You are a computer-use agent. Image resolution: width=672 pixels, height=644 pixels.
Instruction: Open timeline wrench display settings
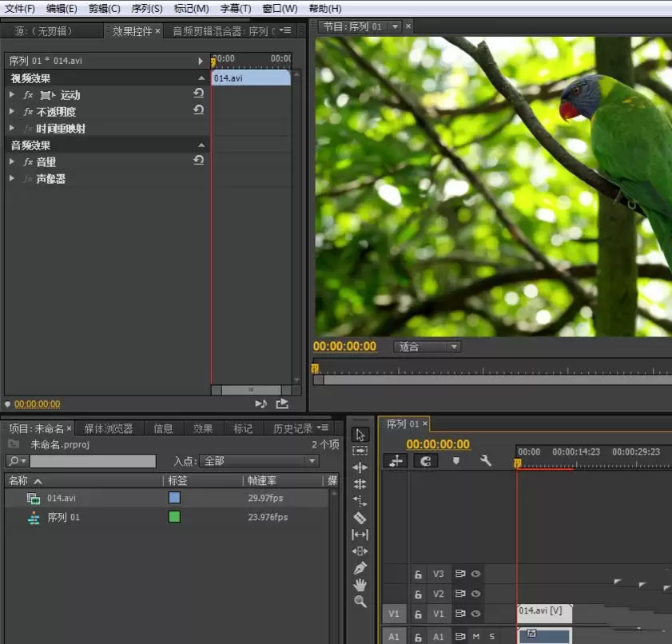[485, 461]
